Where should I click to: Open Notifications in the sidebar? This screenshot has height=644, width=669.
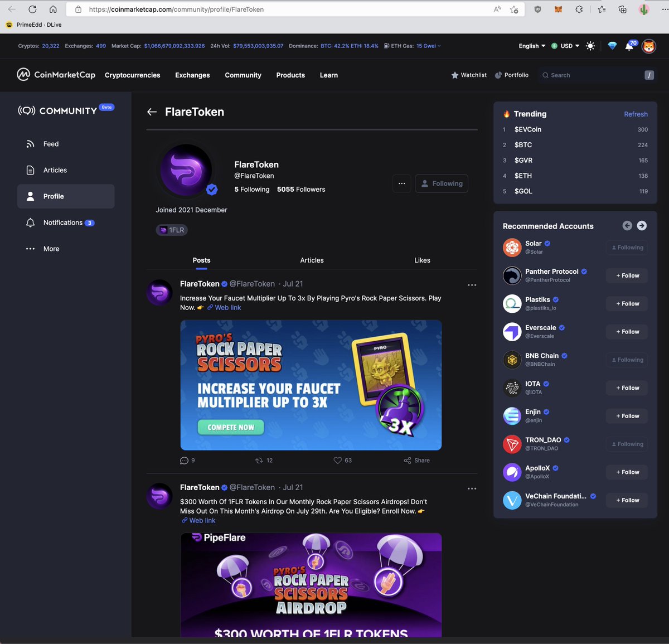[66, 222]
